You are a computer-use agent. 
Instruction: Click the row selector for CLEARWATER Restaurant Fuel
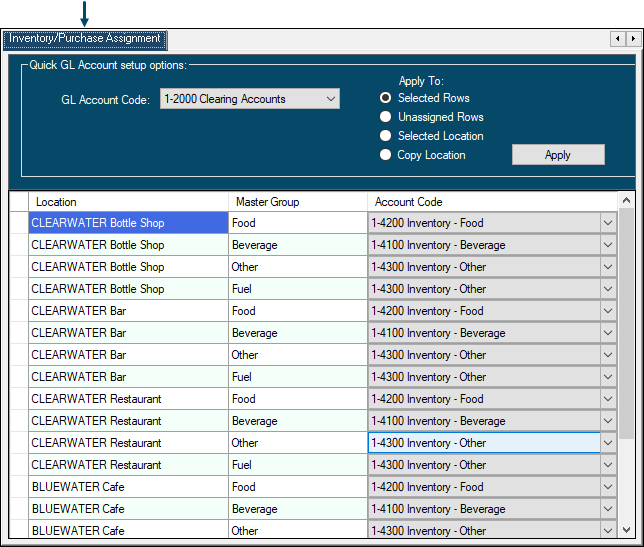click(x=18, y=465)
